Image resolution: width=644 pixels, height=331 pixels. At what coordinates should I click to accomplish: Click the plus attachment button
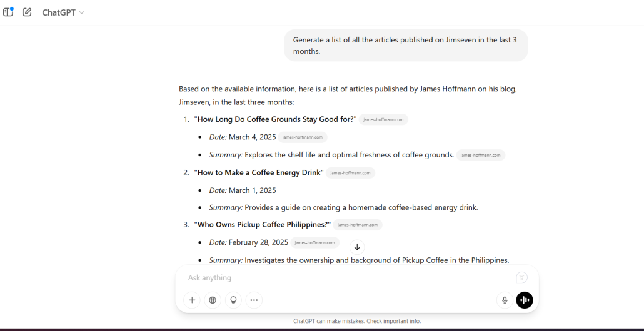[192, 300]
